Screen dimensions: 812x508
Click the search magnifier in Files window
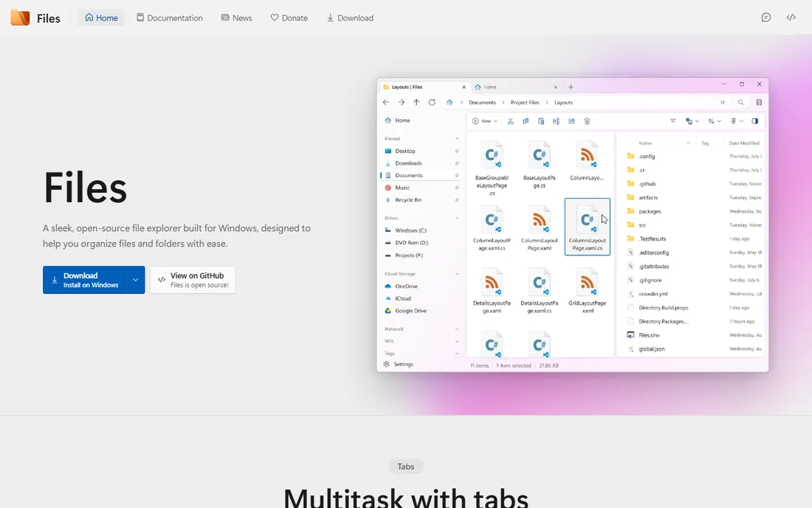[741, 103]
